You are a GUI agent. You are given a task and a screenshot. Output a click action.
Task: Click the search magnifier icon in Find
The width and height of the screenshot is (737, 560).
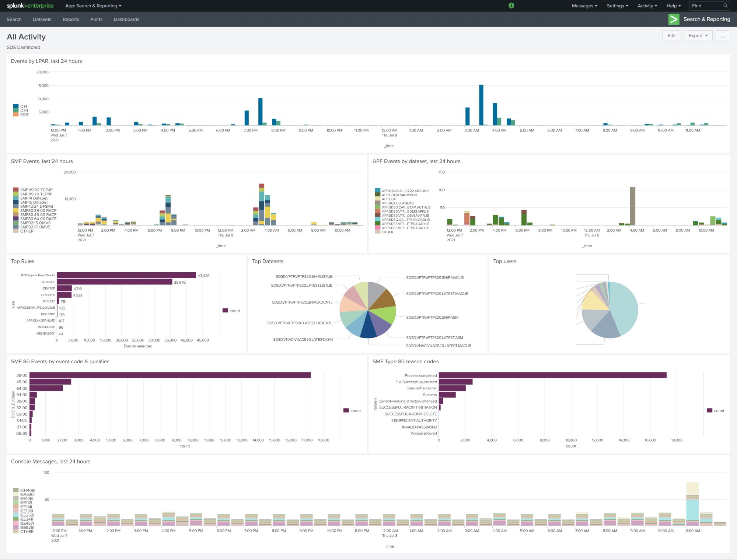point(725,6)
